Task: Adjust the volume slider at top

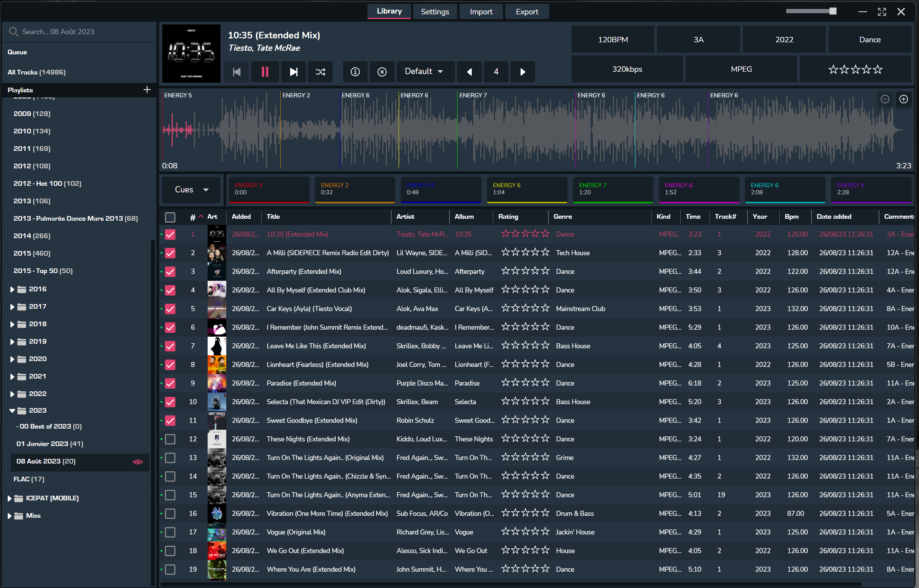Action: (x=832, y=11)
